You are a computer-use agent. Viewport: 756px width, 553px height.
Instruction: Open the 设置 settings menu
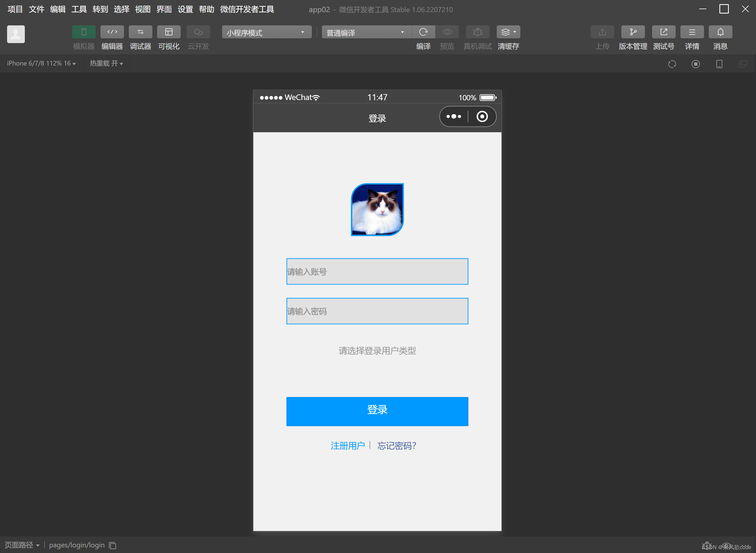click(x=185, y=9)
